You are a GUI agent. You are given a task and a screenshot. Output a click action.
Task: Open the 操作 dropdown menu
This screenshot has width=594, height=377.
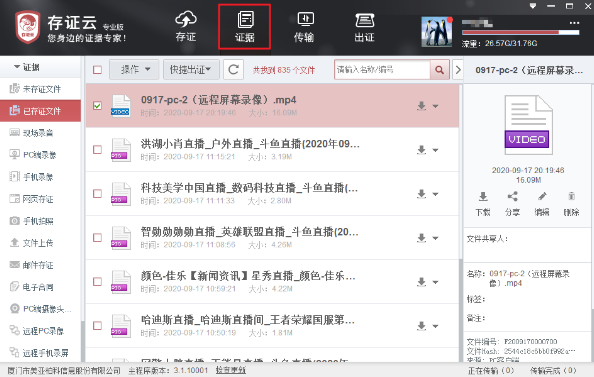pos(134,70)
